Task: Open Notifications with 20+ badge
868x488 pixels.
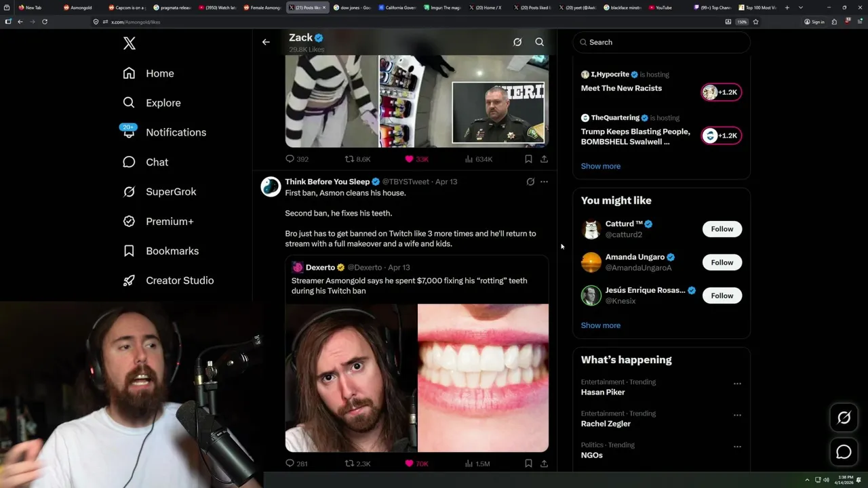Action: click(x=163, y=132)
